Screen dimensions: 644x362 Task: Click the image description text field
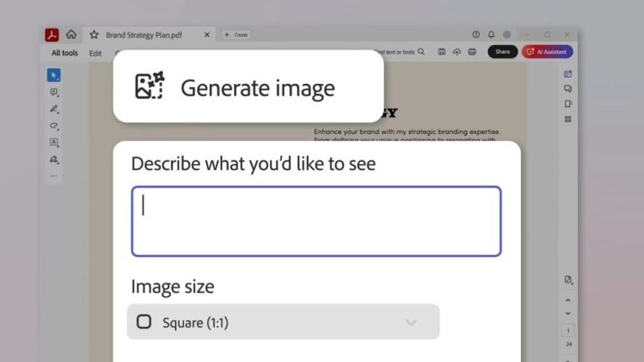tap(316, 221)
